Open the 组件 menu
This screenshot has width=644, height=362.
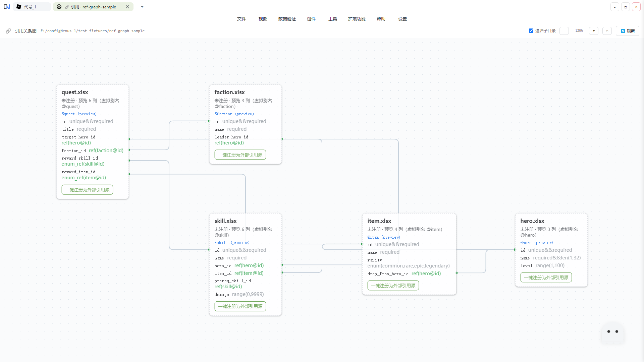pyautogui.click(x=311, y=19)
